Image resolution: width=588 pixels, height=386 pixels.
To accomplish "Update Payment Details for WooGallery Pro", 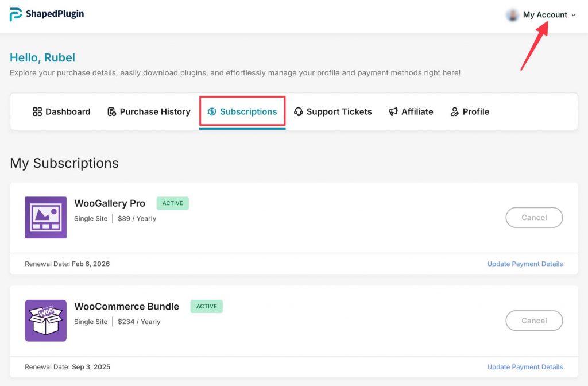I will (525, 264).
